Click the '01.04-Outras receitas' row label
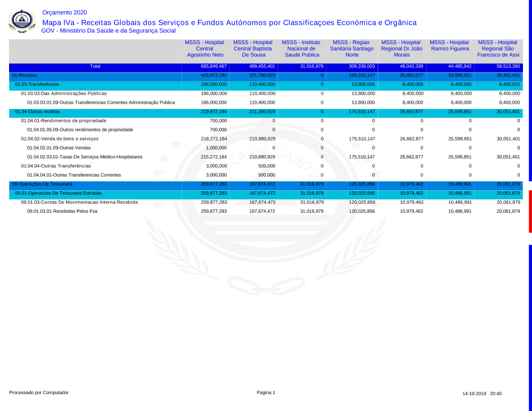 pos(37,112)
